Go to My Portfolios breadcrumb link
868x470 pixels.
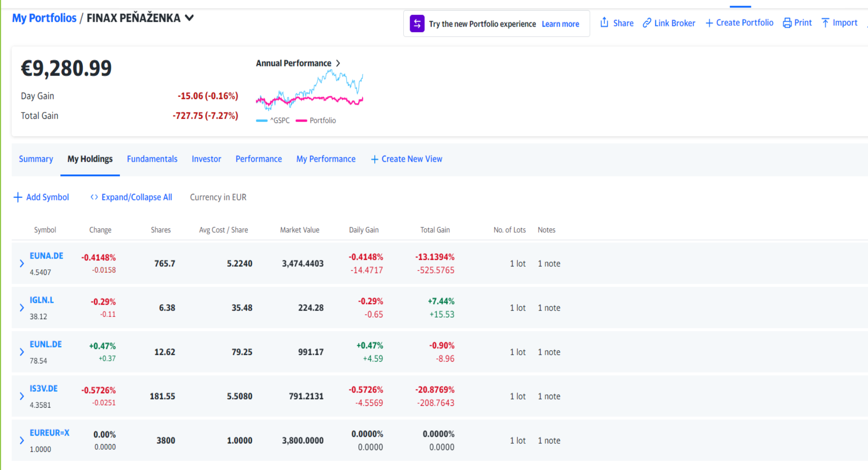44,18
